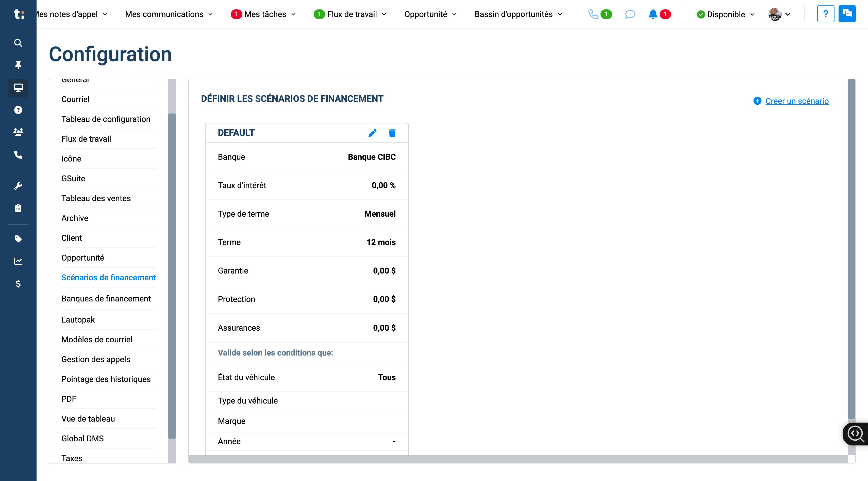Screen dimensions: 868x481
Task: Change the Disponible availability status
Action: [725, 14]
